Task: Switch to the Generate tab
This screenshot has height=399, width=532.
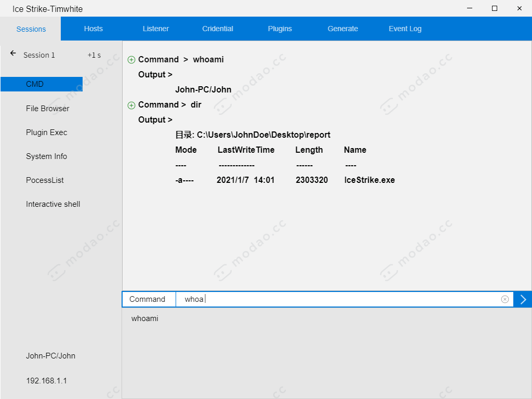Action: pos(342,29)
